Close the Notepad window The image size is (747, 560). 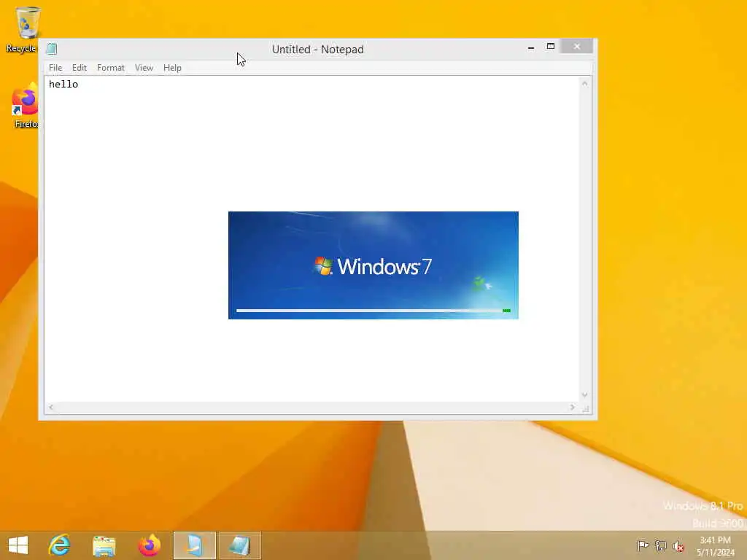coord(577,46)
